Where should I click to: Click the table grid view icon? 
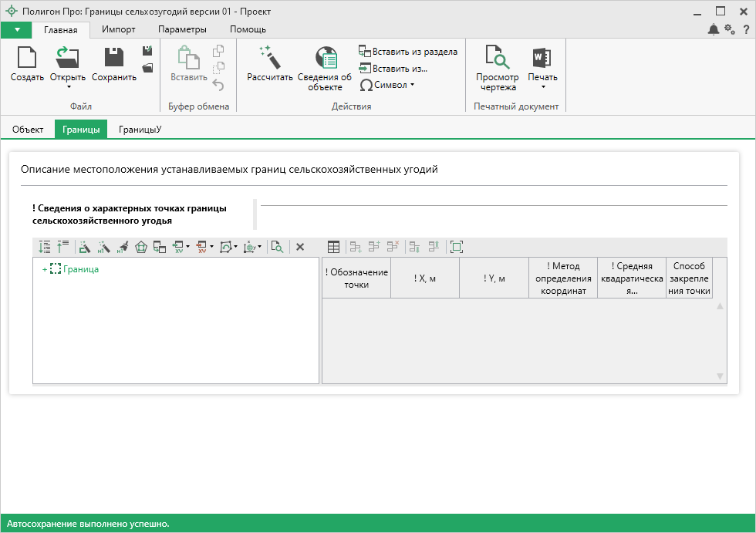pyautogui.click(x=334, y=247)
